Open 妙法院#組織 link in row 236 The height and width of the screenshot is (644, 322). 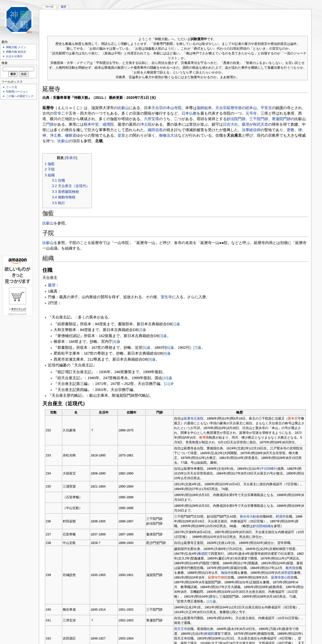tap(262, 526)
